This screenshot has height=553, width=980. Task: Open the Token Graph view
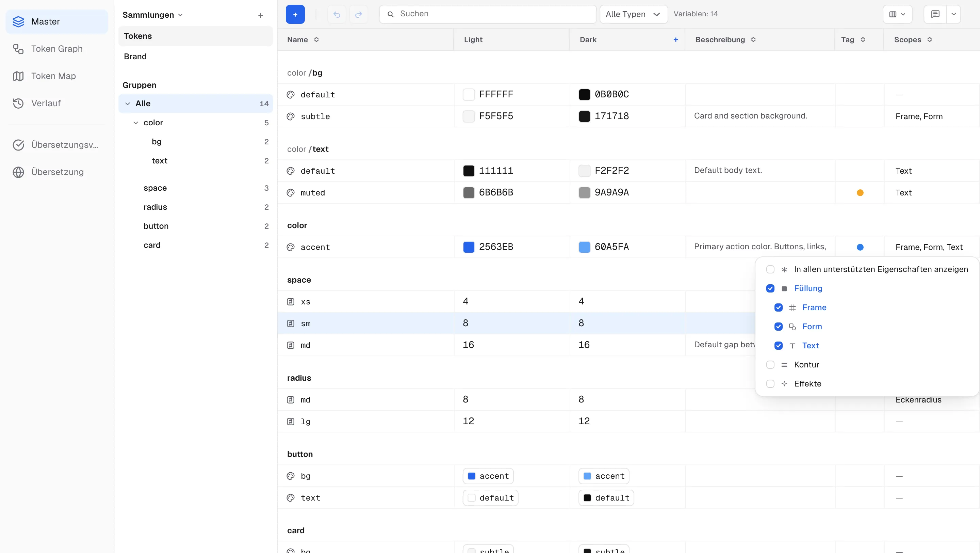(57, 49)
